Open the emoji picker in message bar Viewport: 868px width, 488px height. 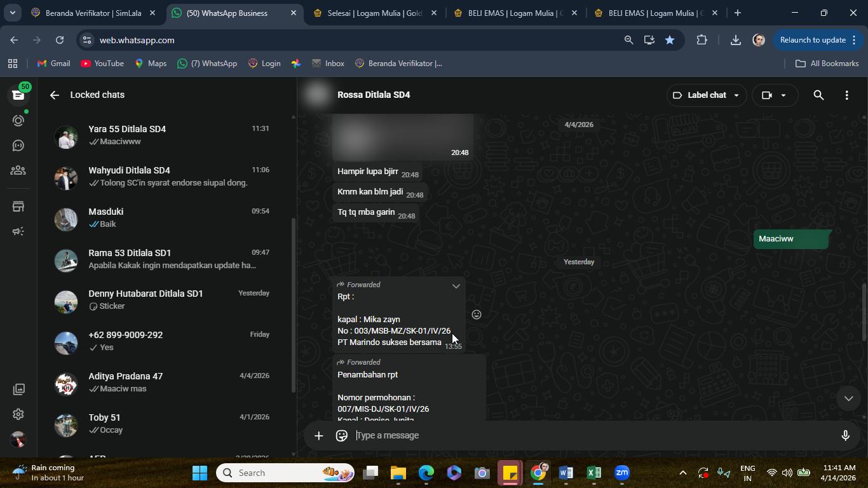pyautogui.click(x=342, y=435)
